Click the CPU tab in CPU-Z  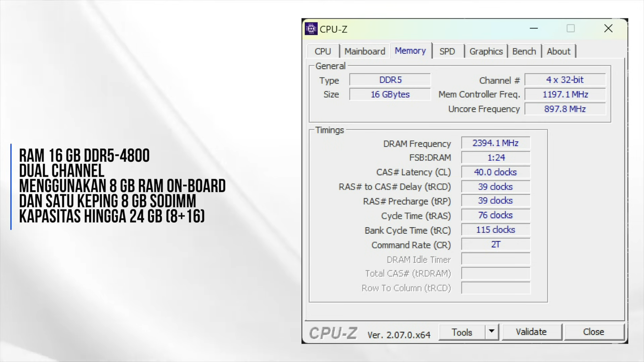tap(322, 51)
